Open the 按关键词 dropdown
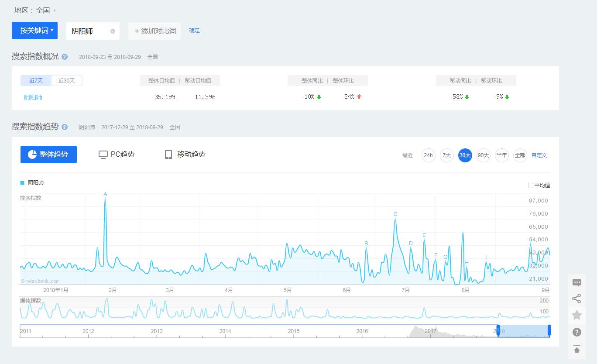597x364 pixels. 34,31
